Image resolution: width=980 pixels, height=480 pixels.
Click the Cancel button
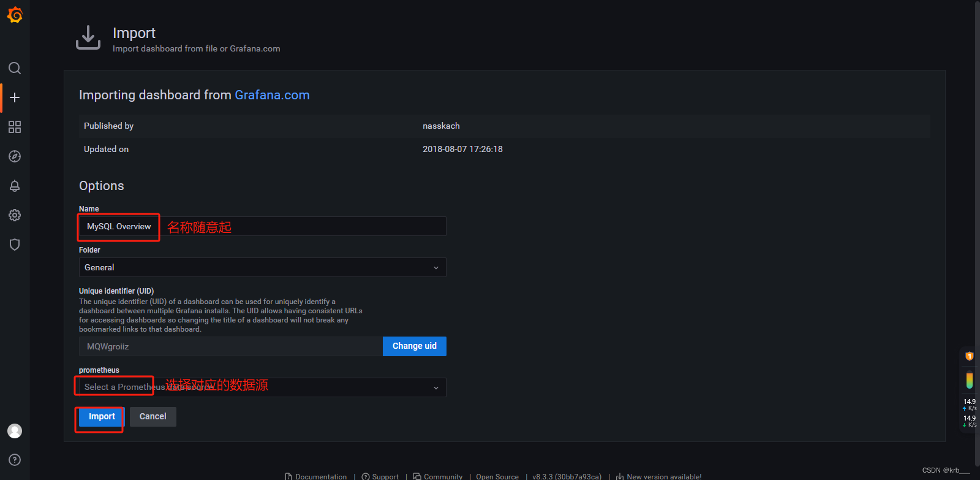point(153,417)
